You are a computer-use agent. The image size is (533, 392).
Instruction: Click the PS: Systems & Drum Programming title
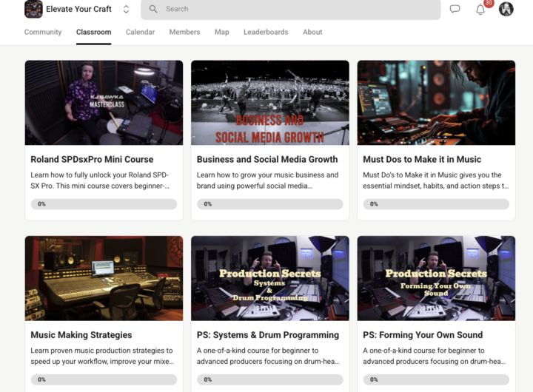pyautogui.click(x=268, y=335)
